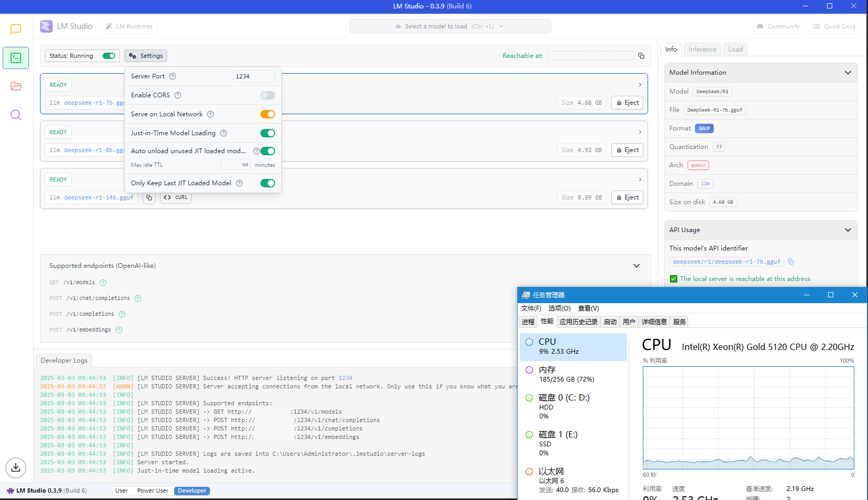The width and height of the screenshot is (868, 500).
Task: Toggle Auto unload unused JIT models
Action: coord(268,151)
